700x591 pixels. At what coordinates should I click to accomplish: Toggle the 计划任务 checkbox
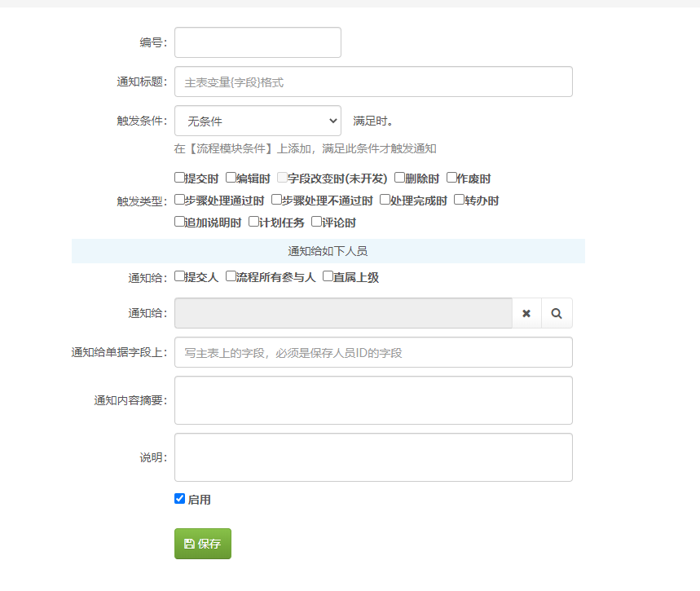coord(254,222)
